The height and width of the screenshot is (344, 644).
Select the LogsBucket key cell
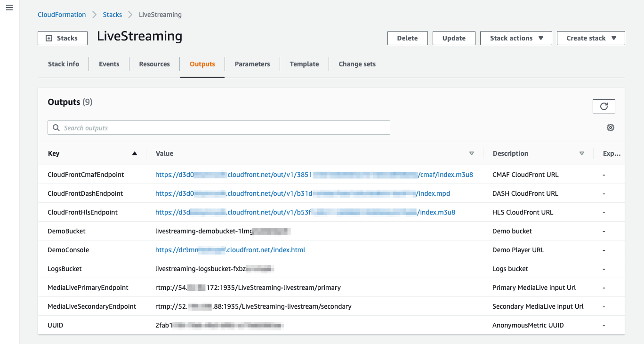coord(64,269)
